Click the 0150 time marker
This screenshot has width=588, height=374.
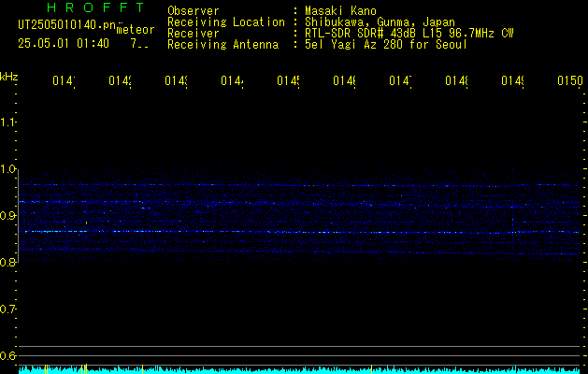coord(570,80)
